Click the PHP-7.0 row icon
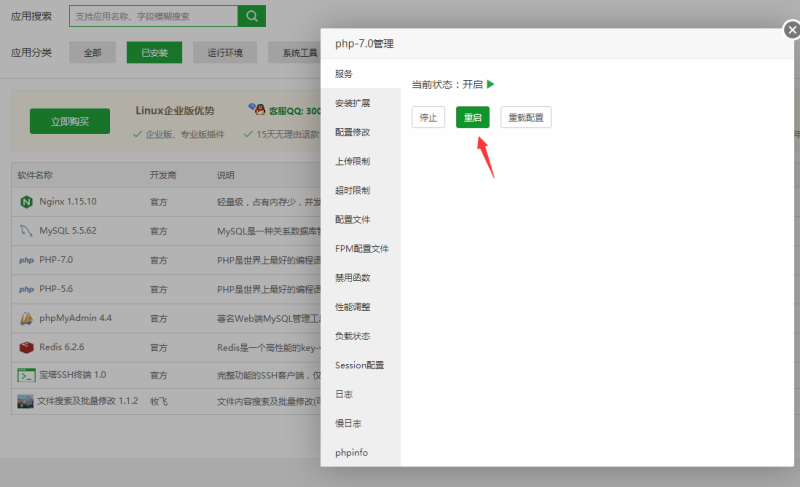Viewport: 800px width, 487px height. [x=26, y=260]
